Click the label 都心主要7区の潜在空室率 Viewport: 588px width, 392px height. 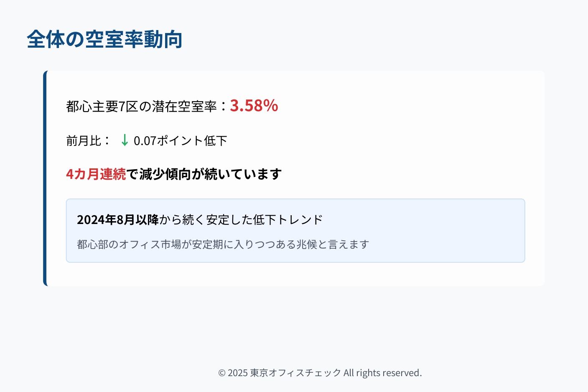click(141, 107)
